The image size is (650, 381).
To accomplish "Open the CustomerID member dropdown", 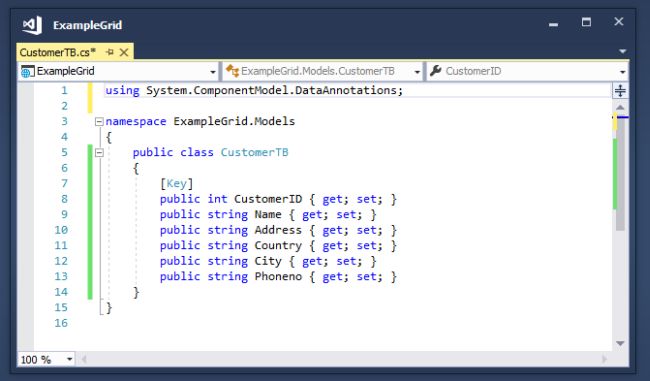I will click(x=622, y=72).
